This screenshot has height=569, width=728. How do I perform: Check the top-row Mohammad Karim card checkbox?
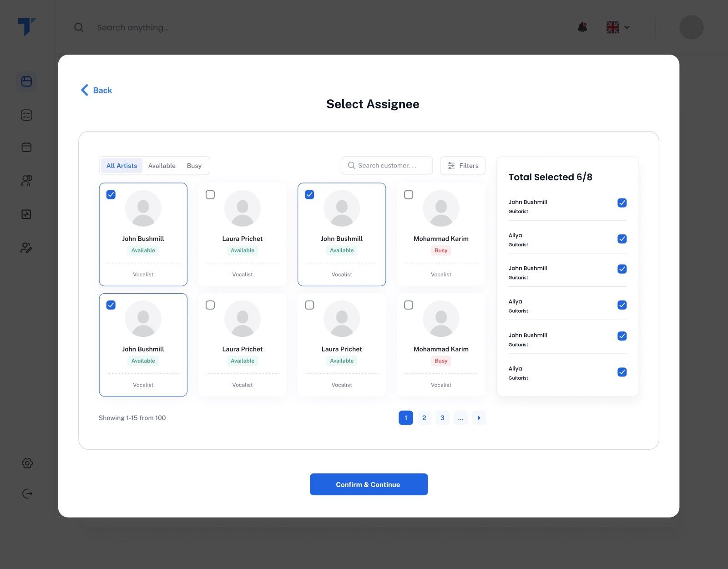click(409, 195)
